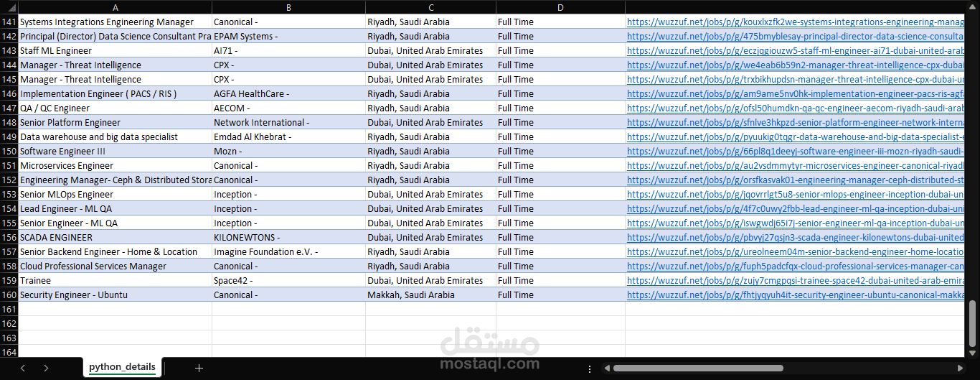This screenshot has width=980, height=380.
Task: Select 'Implementation Engineer ( PACS / RIS )' cell
Action: click(116, 93)
